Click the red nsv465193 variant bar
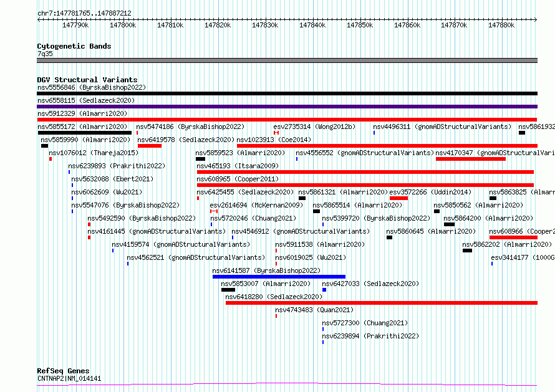The width and height of the screenshot is (555, 392). [x=365, y=172]
